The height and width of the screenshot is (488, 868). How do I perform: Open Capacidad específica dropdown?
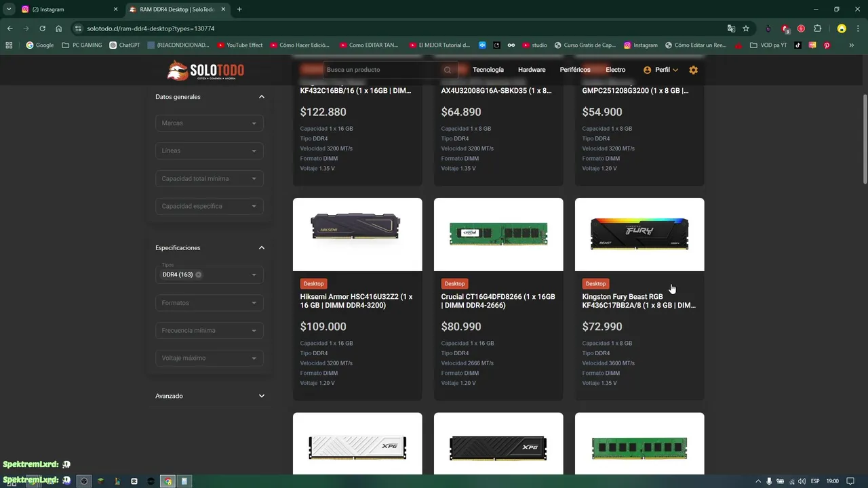(209, 206)
